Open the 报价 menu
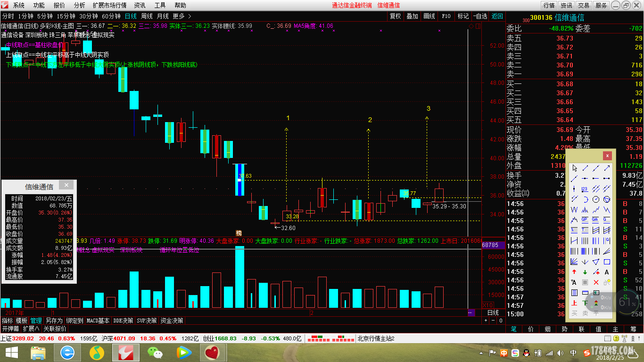 point(59,5)
